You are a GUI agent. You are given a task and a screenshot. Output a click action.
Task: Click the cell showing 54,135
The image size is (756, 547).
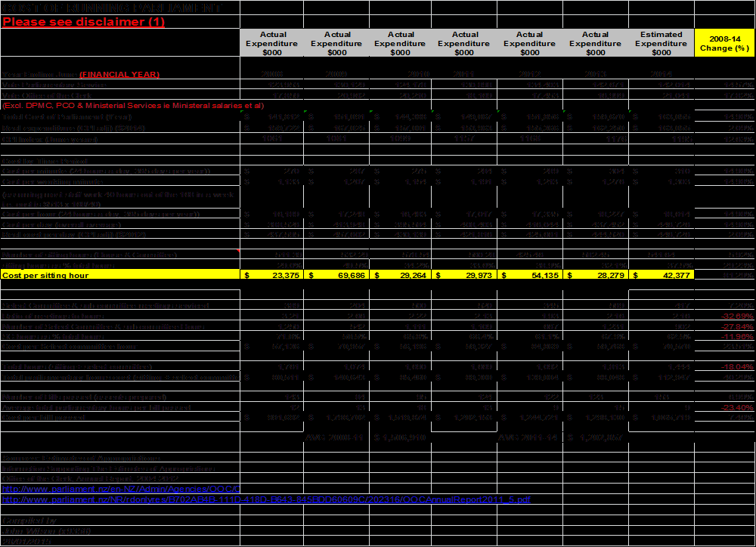click(x=530, y=275)
